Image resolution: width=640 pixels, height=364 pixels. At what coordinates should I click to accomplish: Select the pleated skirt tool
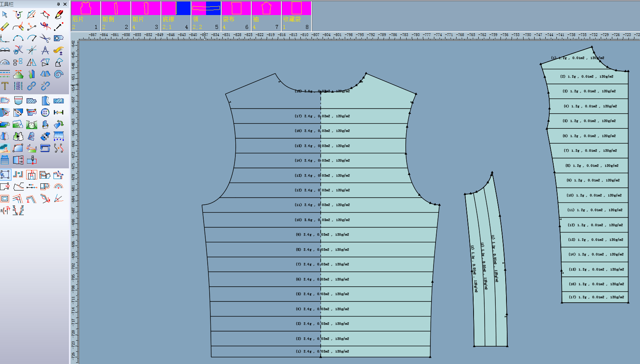[x=45, y=73]
